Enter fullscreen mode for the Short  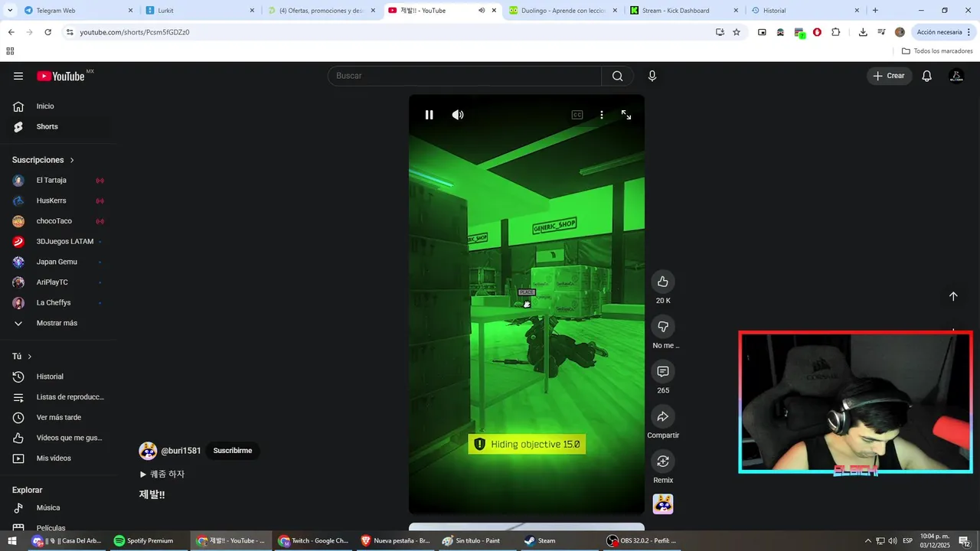626,115
